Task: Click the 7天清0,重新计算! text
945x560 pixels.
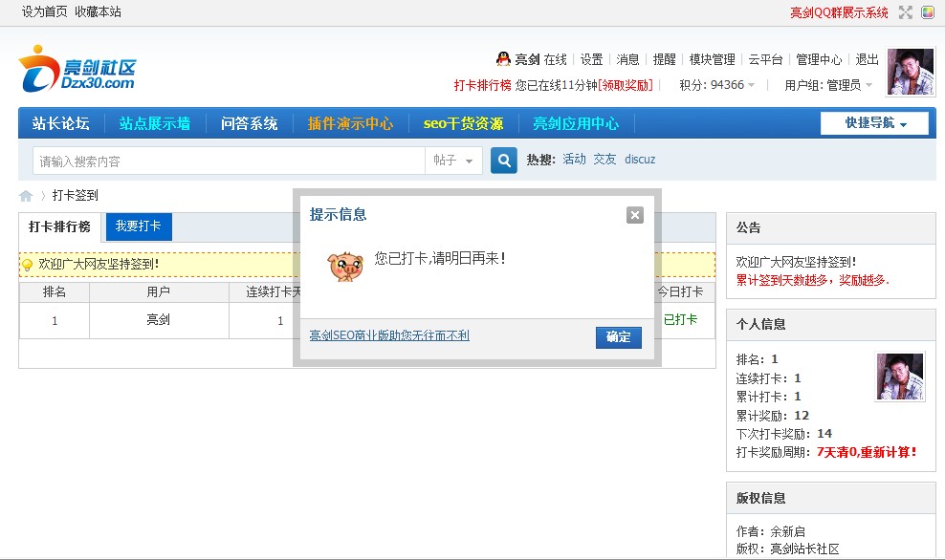Action: pos(867,452)
